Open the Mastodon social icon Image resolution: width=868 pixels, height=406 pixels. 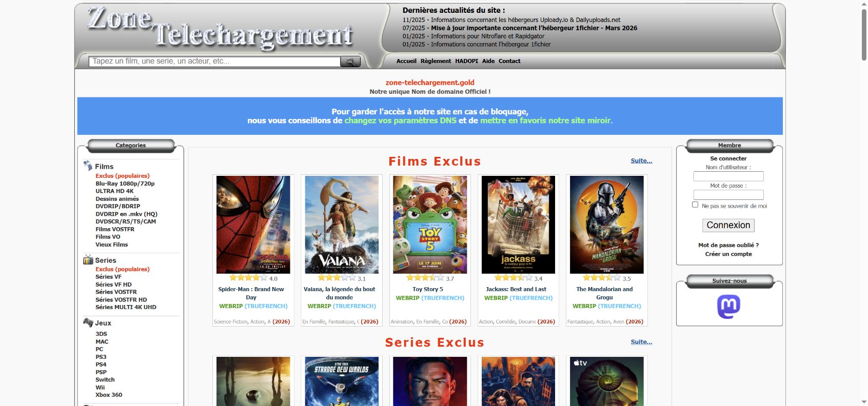(728, 307)
